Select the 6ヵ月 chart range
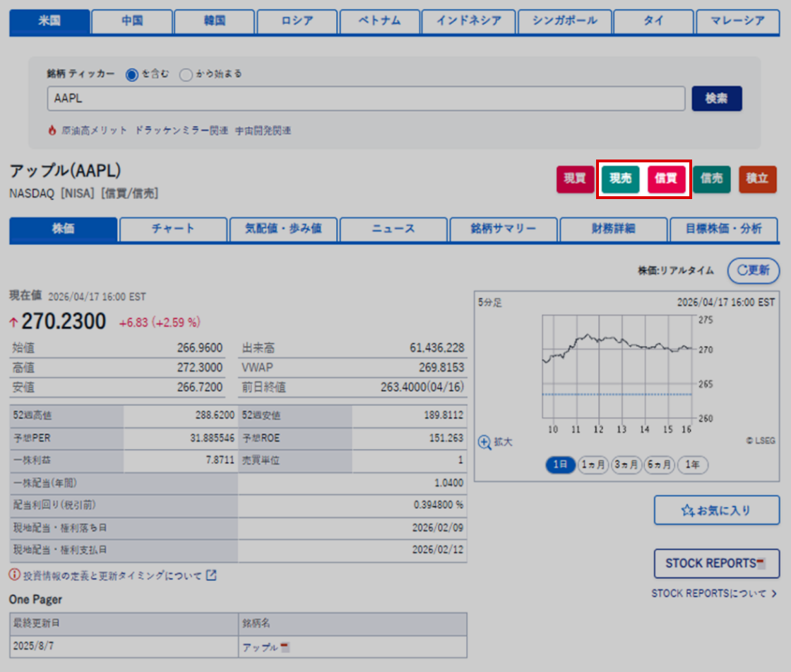The image size is (791, 672). pos(660,464)
